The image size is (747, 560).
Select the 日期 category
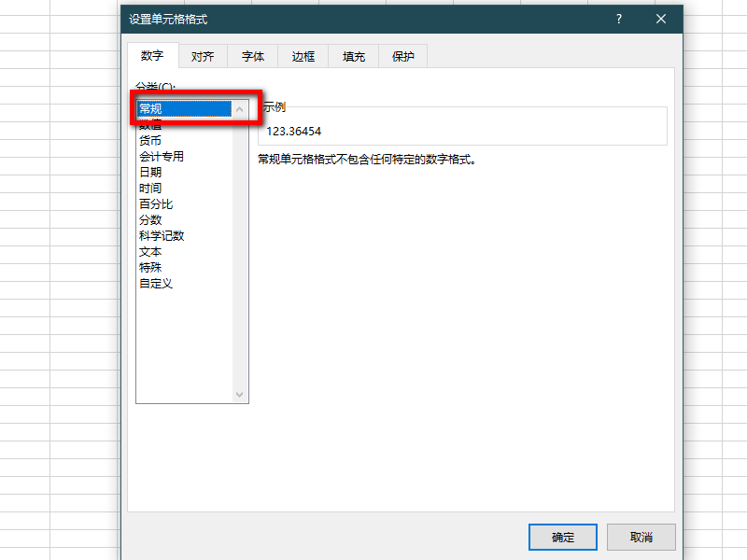tap(184, 172)
